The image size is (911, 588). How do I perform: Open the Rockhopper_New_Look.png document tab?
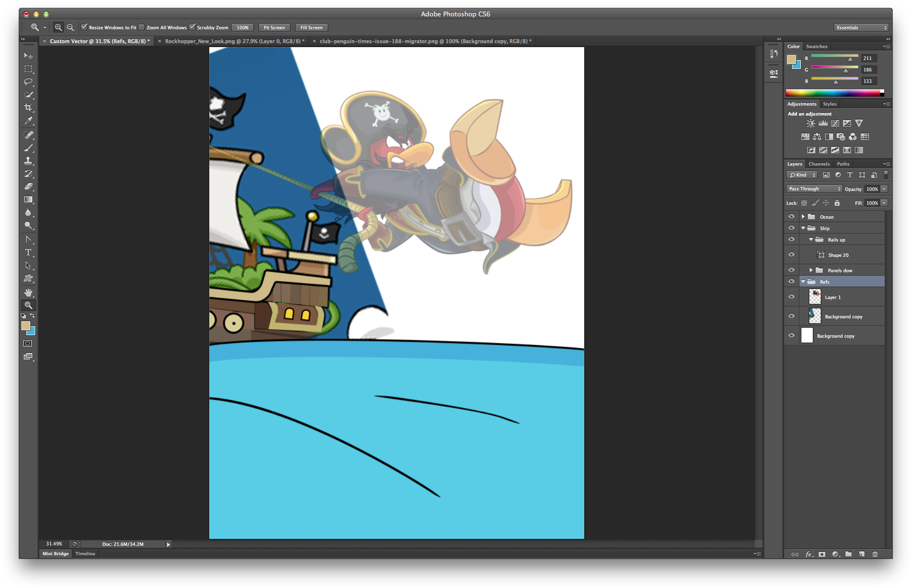(233, 41)
